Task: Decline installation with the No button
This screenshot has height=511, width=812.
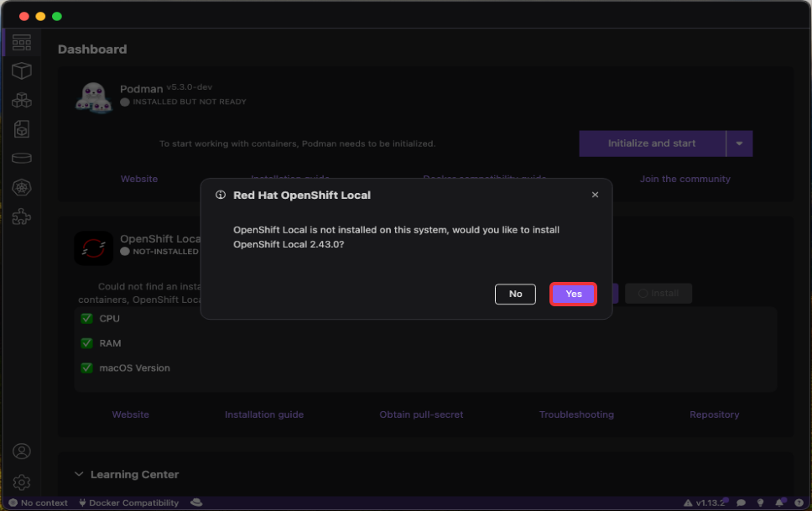Action: (x=515, y=294)
